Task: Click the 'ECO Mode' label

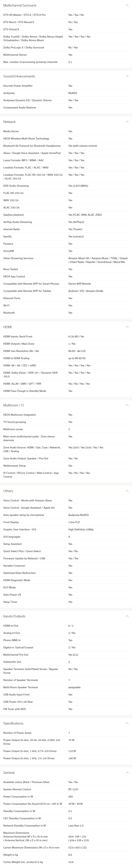Action: [9, 587]
